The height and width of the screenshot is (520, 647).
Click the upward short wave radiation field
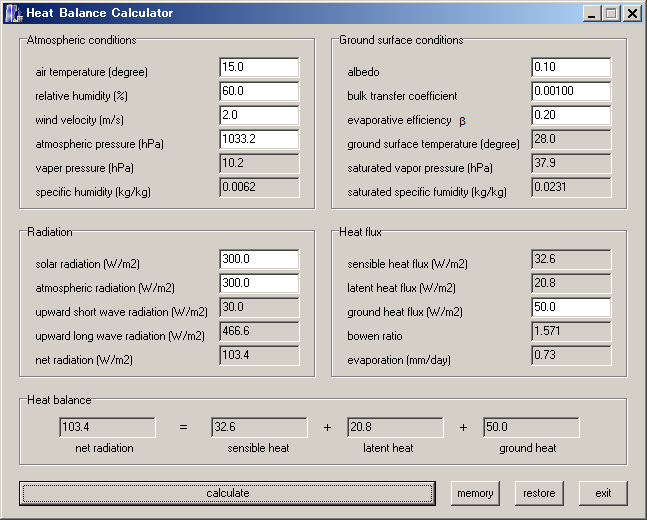pos(259,307)
